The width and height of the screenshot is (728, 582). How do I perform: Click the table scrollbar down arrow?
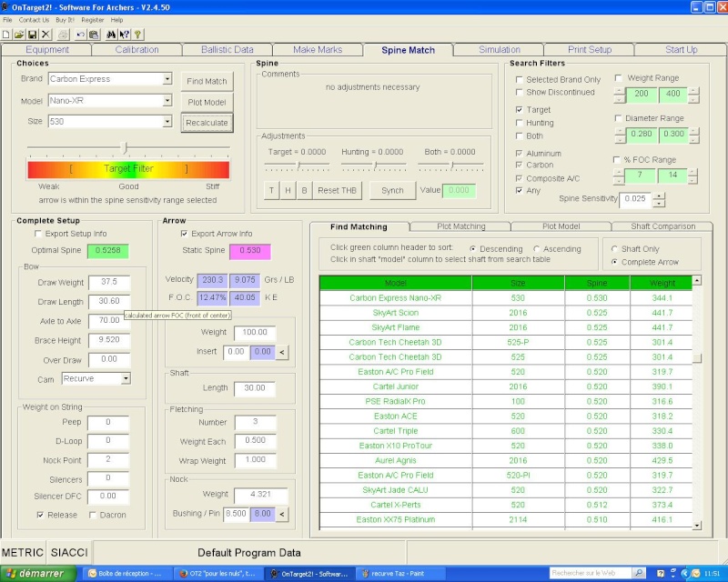(x=696, y=526)
